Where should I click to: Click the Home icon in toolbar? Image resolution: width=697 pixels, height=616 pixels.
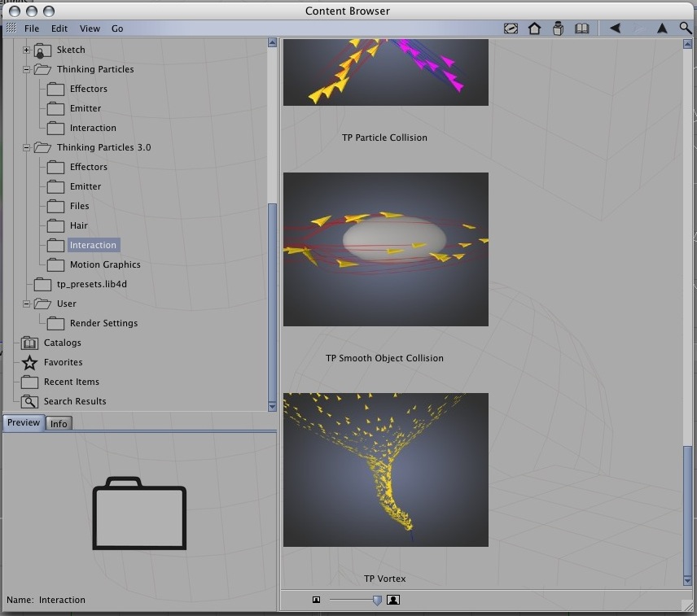click(x=534, y=28)
